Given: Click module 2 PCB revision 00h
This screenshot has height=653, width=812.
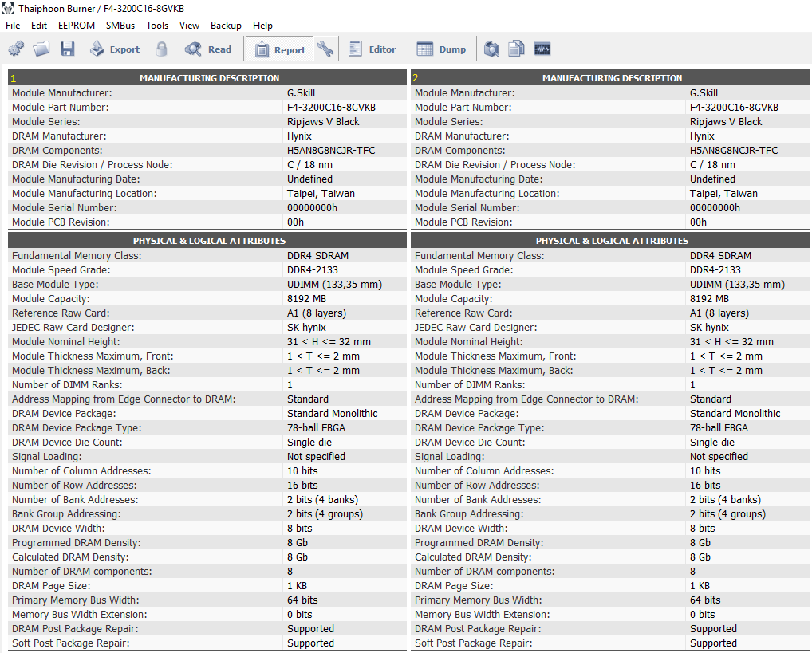Looking at the screenshot, I should point(698,222).
